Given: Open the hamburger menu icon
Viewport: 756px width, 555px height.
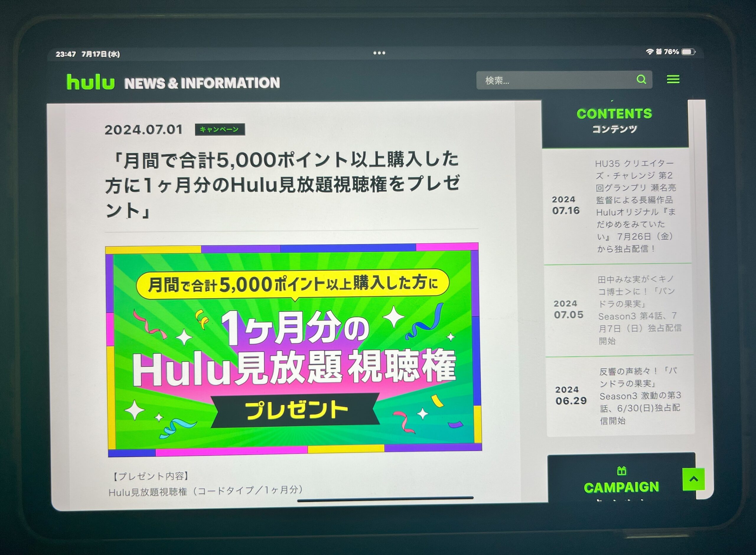Looking at the screenshot, I should [673, 79].
